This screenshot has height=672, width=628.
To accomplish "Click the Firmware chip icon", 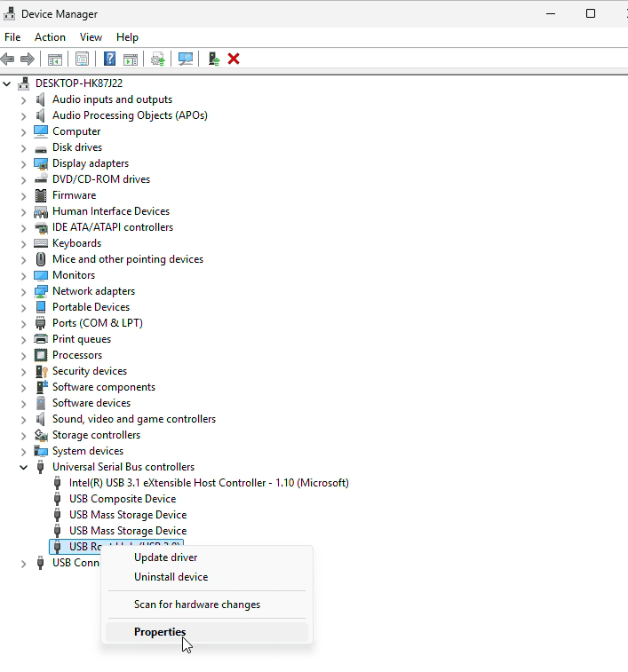I will [x=41, y=195].
